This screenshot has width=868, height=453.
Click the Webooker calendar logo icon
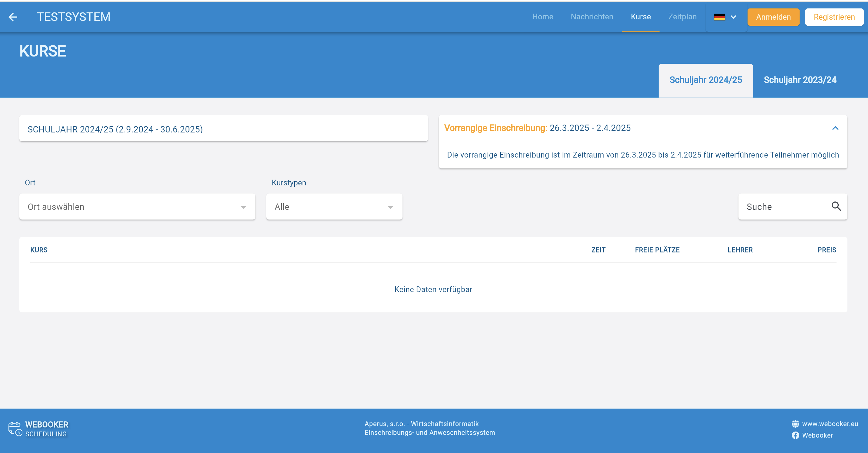click(15, 429)
